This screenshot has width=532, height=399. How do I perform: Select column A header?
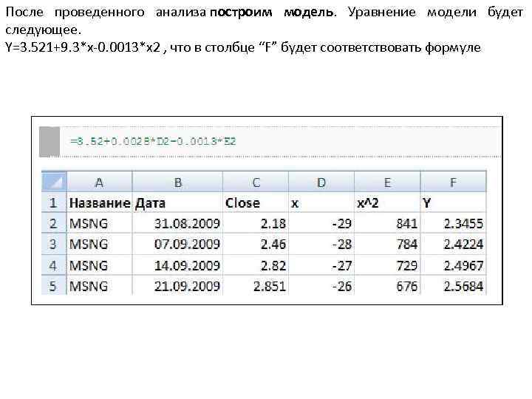[99, 183]
